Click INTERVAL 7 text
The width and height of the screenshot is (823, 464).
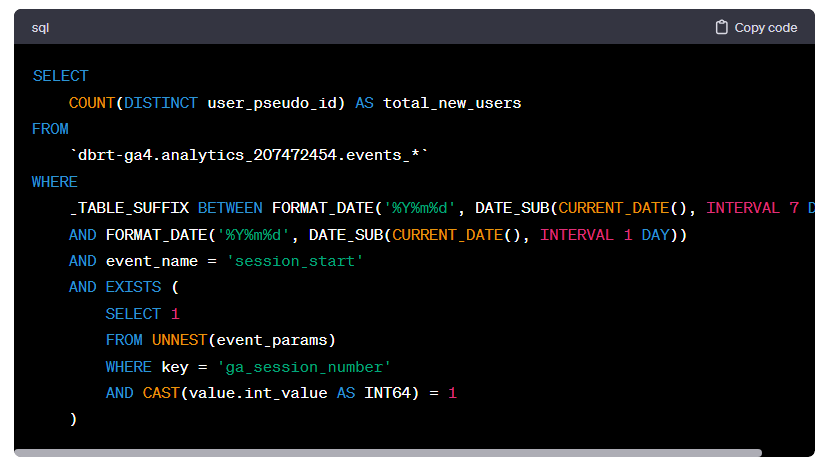(752, 208)
